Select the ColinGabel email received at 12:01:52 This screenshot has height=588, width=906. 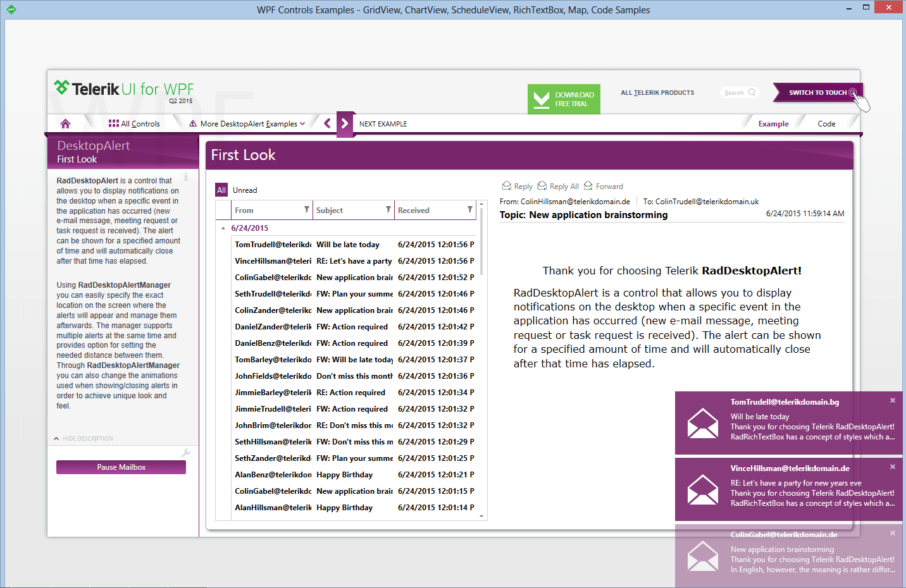coord(354,278)
